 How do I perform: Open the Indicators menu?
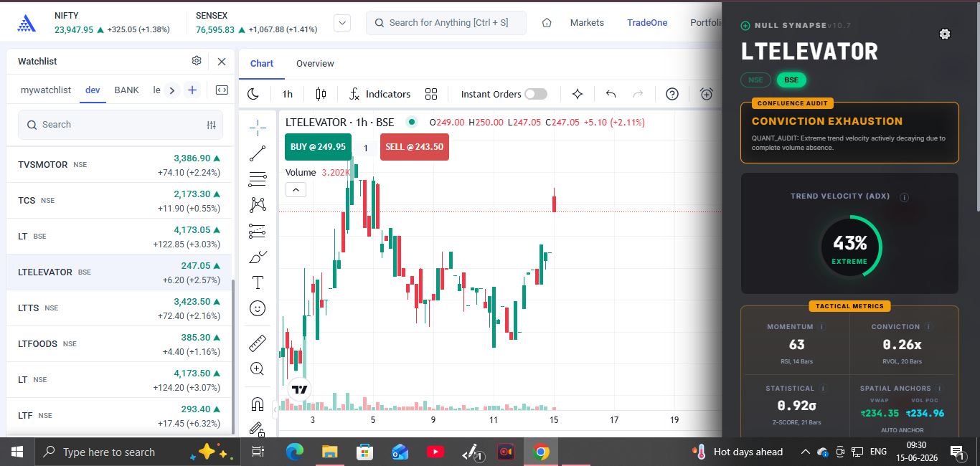pos(380,94)
